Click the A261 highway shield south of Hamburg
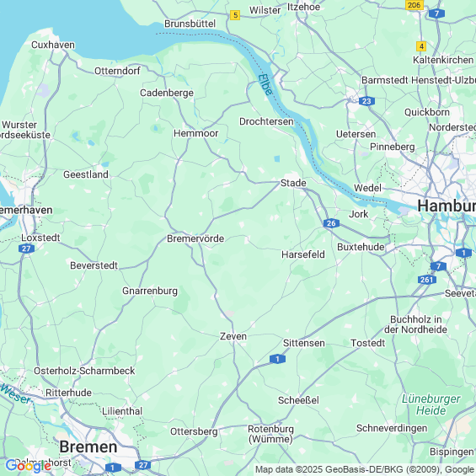This screenshot has height=476, width=476. (x=427, y=280)
